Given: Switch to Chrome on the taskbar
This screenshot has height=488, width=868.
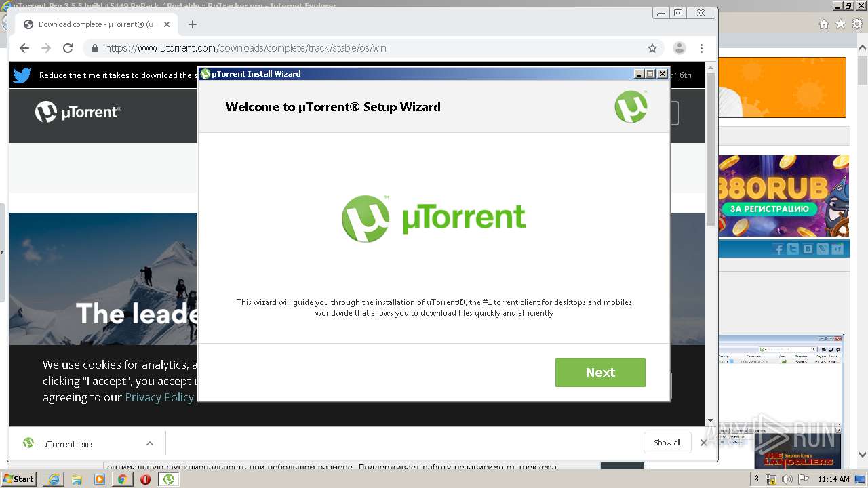Looking at the screenshot, I should coord(123,479).
